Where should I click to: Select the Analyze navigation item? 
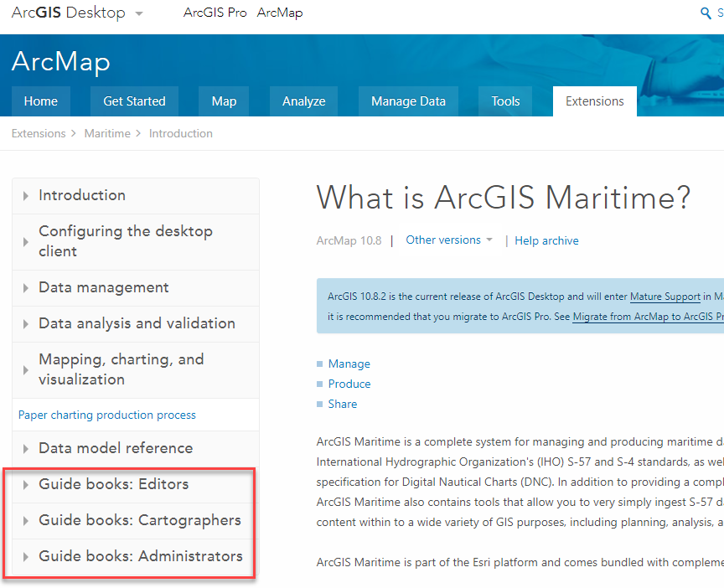pos(303,101)
